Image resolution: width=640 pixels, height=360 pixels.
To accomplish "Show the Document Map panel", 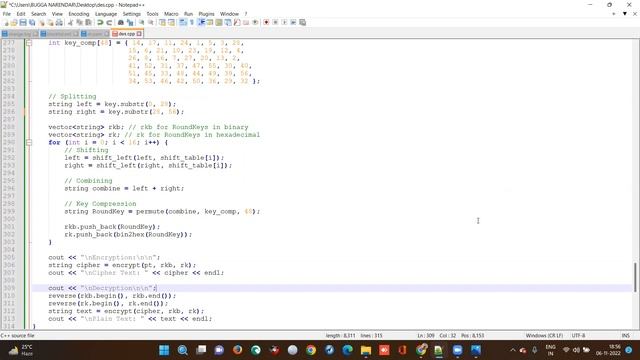I will [x=219, y=22].
